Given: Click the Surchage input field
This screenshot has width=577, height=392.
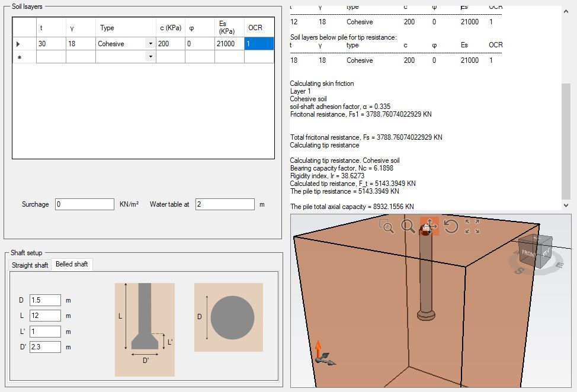Looking at the screenshot, I should (x=85, y=204).
